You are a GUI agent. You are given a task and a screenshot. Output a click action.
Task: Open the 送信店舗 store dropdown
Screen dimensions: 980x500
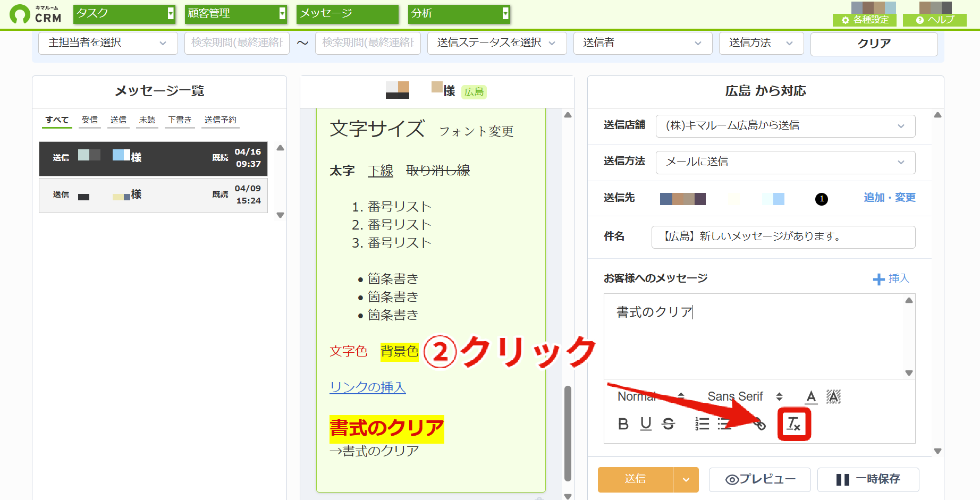(785, 126)
